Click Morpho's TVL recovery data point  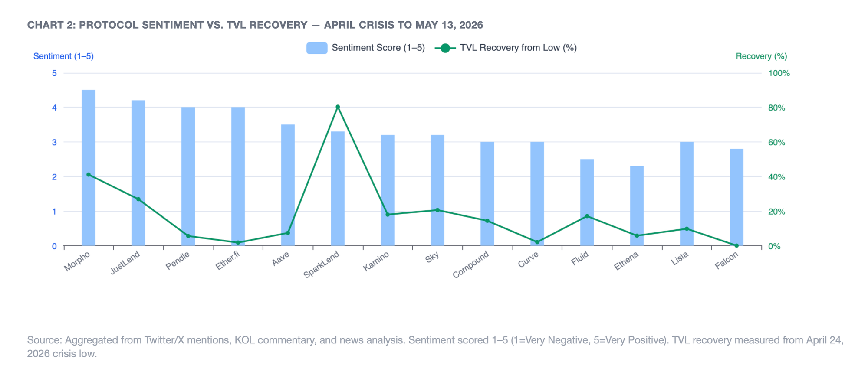(89, 175)
